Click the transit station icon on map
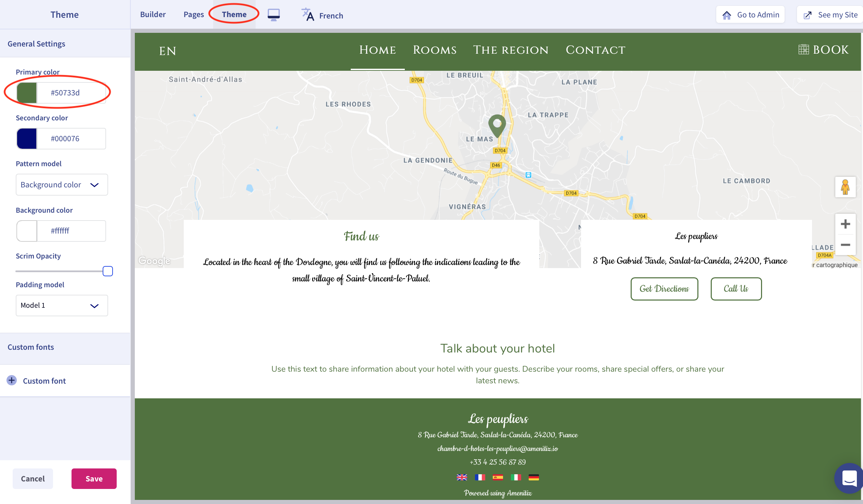 click(528, 175)
